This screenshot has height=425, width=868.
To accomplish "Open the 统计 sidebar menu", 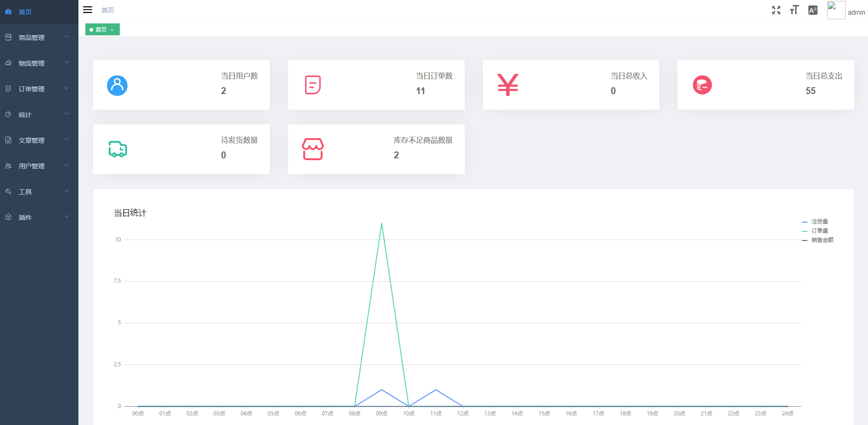I will click(x=39, y=115).
